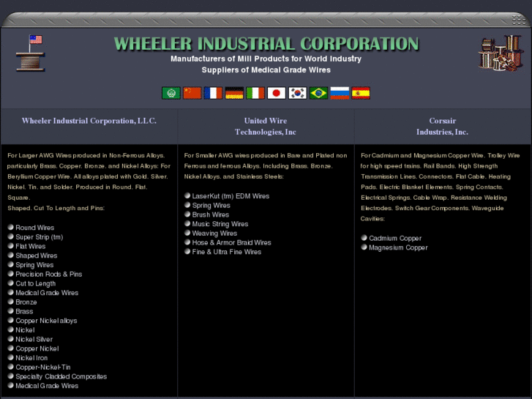The height and width of the screenshot is (399, 532).
Task: Open Spring Wires under United Wire column
Action: pos(211,206)
